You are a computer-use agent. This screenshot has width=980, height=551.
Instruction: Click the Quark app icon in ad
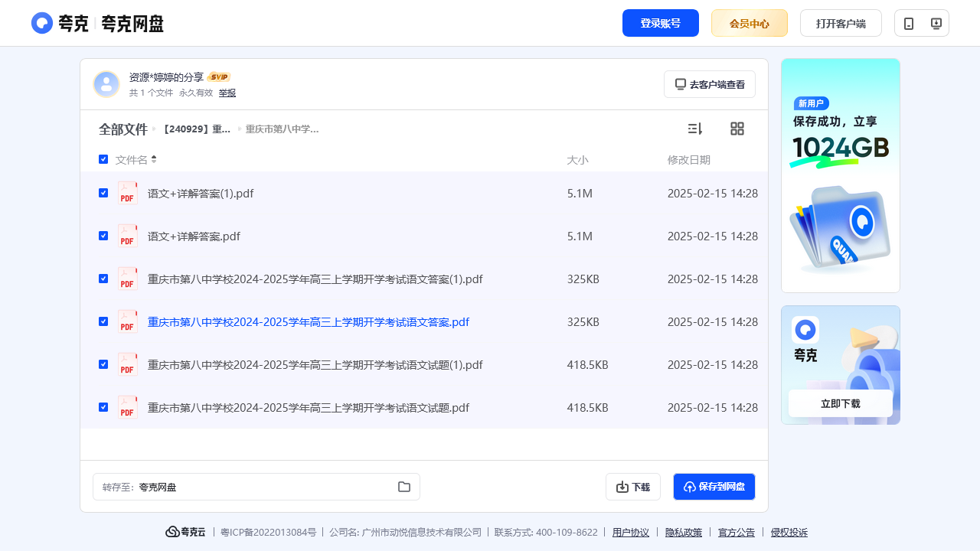point(805,330)
